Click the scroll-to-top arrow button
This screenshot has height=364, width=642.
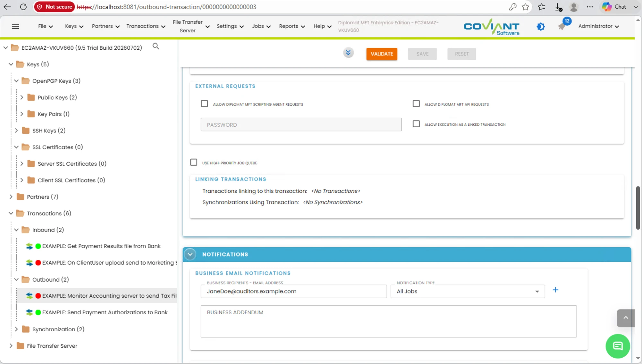626,318
